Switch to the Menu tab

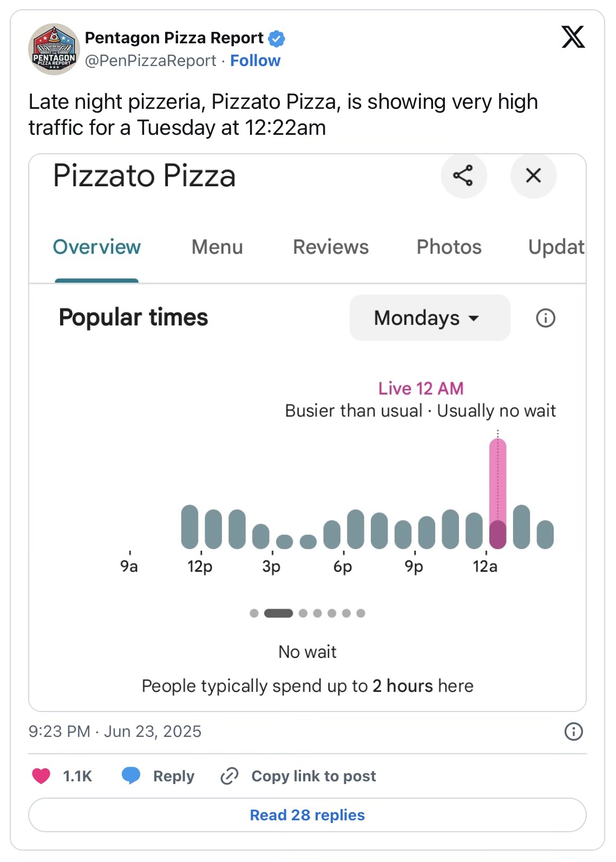click(217, 247)
